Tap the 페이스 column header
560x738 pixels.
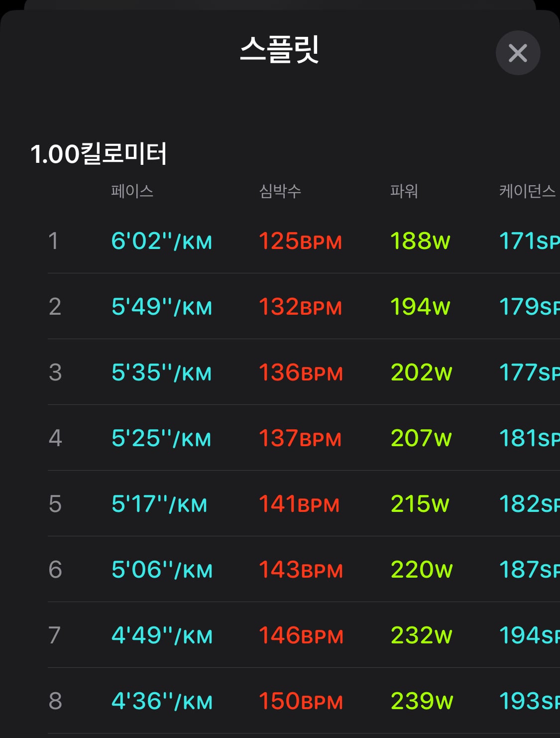click(132, 191)
